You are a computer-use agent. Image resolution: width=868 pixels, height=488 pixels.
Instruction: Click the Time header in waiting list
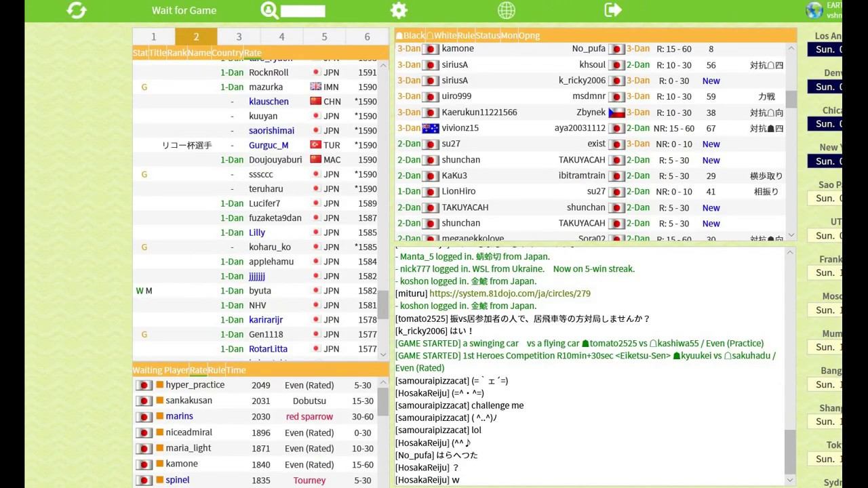point(236,370)
